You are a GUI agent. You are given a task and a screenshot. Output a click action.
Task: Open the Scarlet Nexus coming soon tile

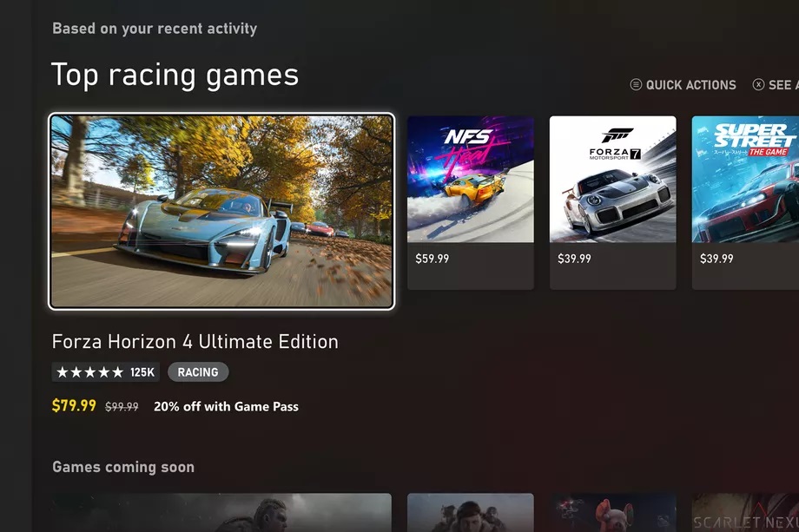pos(745,513)
